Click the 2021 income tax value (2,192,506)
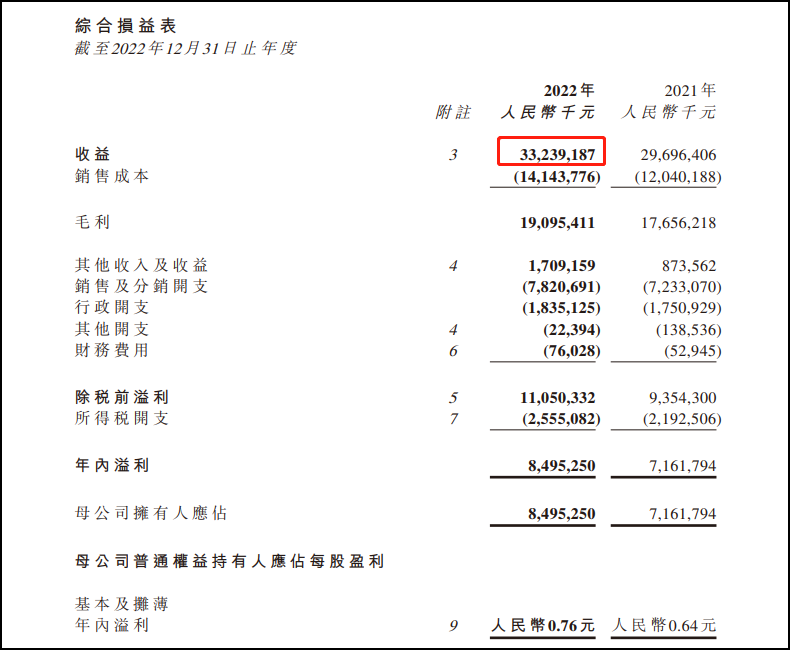Image resolution: width=790 pixels, height=650 pixels. tap(679, 418)
